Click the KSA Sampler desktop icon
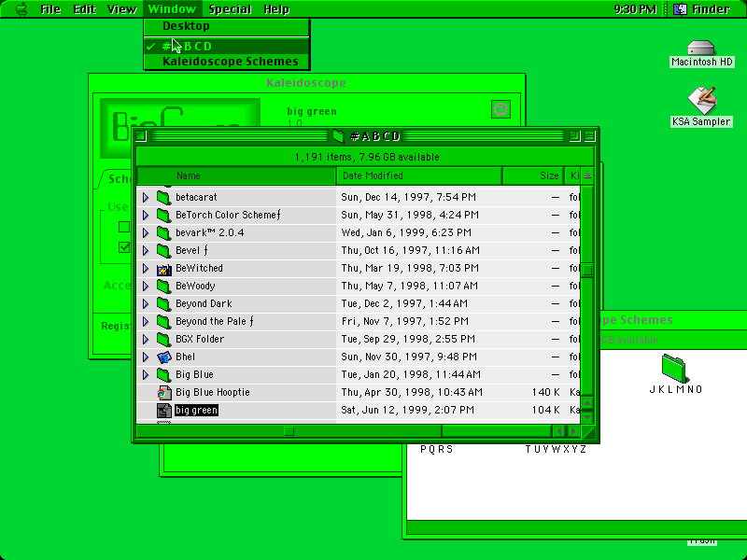 coord(701,101)
